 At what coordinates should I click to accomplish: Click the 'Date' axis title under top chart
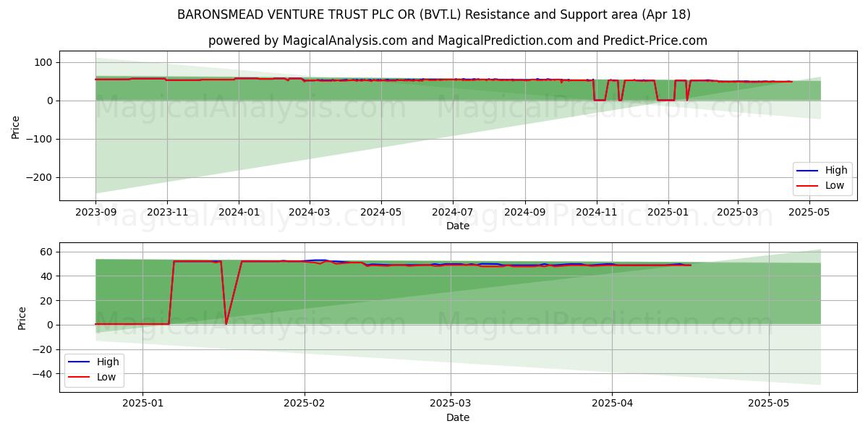458,226
